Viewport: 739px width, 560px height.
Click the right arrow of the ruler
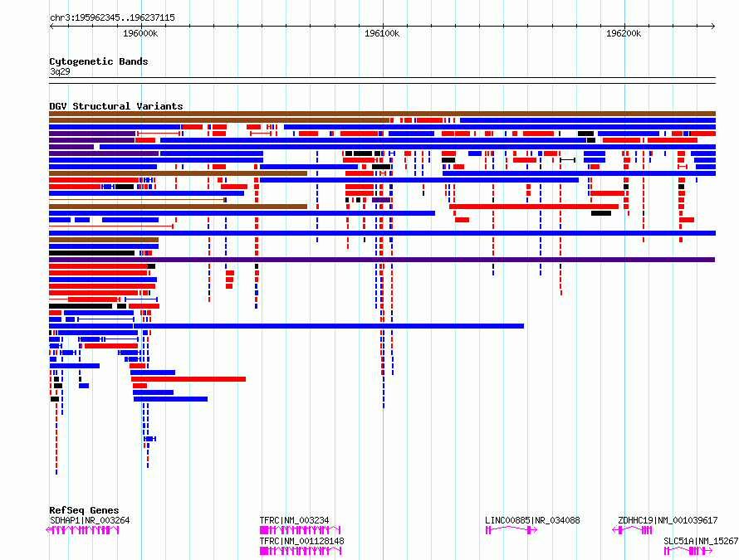click(713, 26)
